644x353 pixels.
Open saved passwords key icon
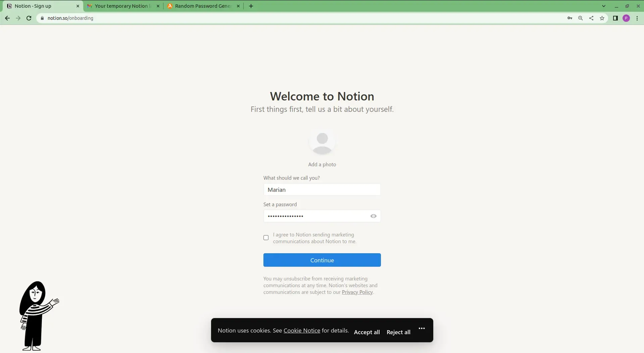coord(569,18)
